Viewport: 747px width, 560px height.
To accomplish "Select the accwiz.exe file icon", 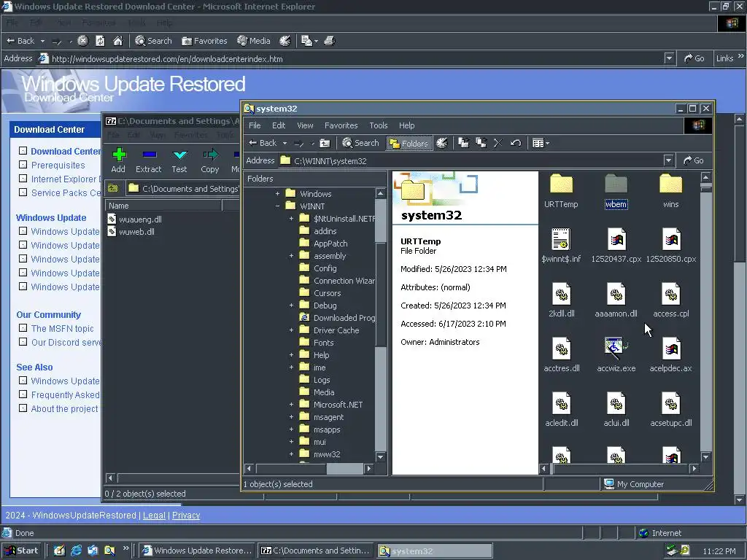I will click(x=616, y=349).
